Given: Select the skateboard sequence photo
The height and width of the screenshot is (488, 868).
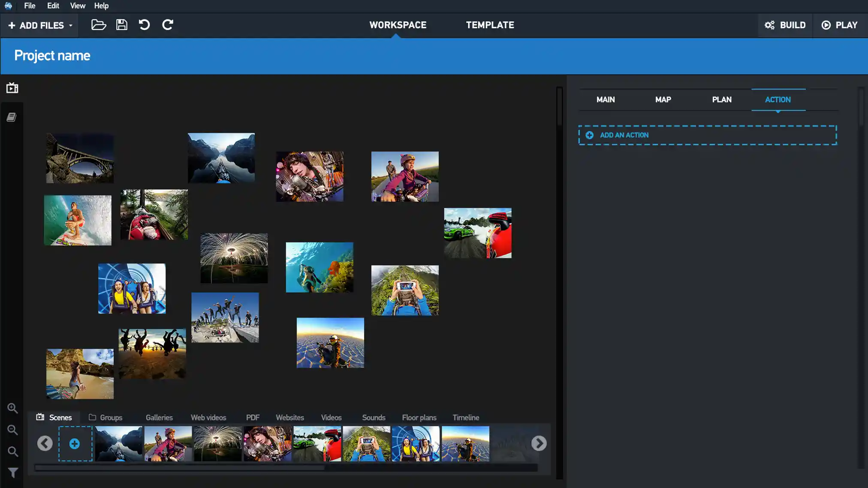Looking at the screenshot, I should point(225,317).
